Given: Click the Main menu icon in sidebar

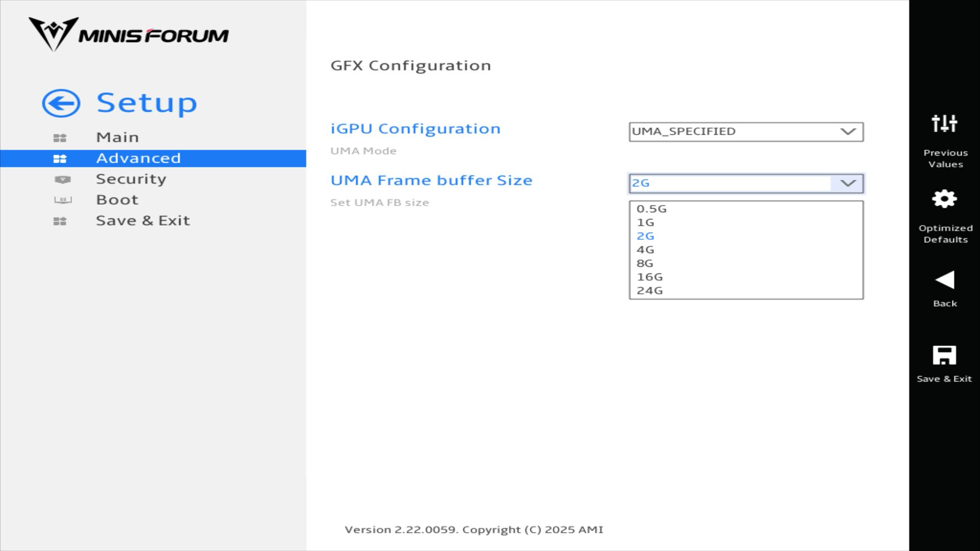Looking at the screenshot, I should point(60,138).
